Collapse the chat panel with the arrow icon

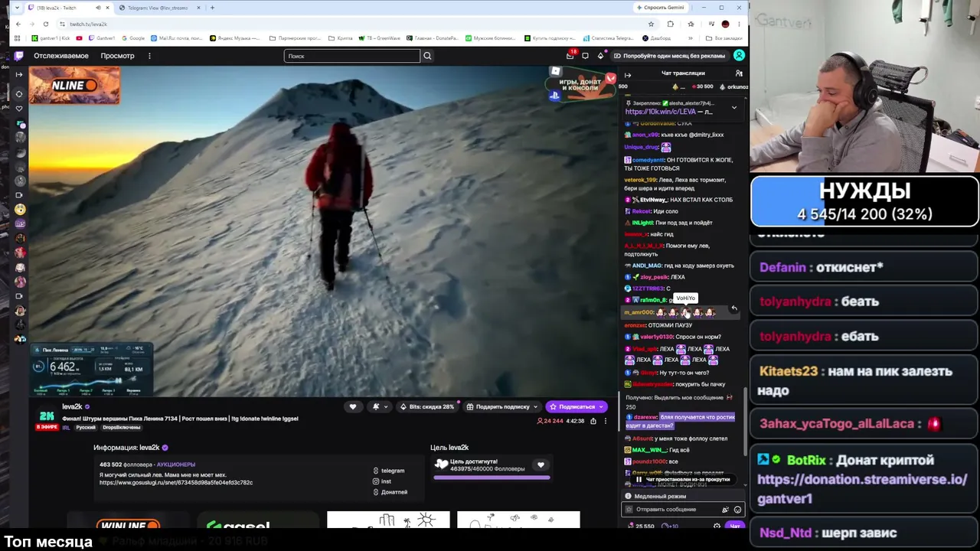[628, 74]
